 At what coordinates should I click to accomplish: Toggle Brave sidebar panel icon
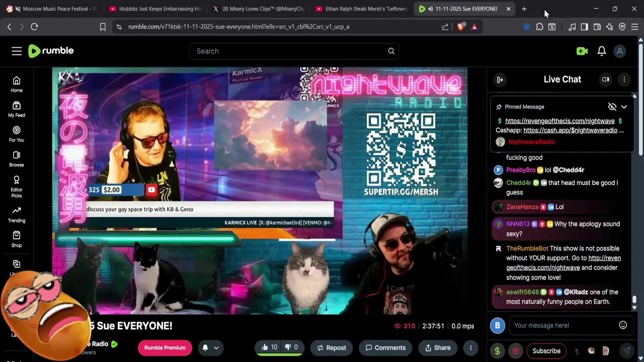point(584,27)
